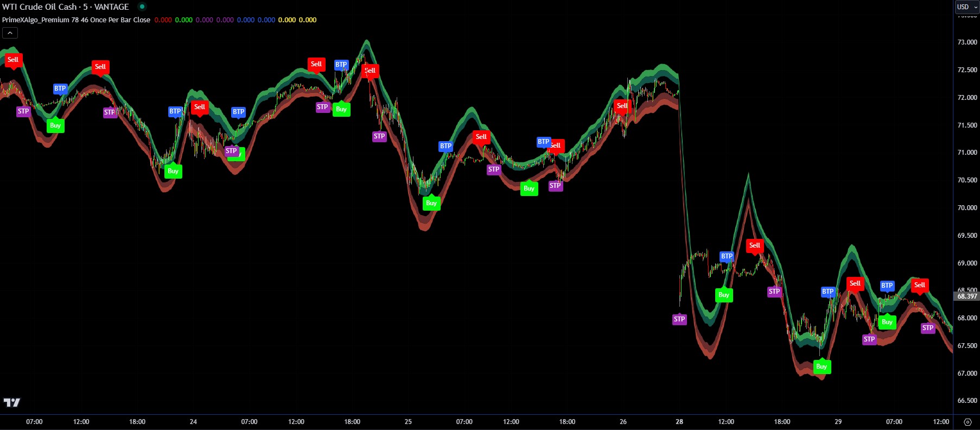Screen dimensions: 980x430
Task: Open the USD currency dropdown
Action: click(x=967, y=7)
